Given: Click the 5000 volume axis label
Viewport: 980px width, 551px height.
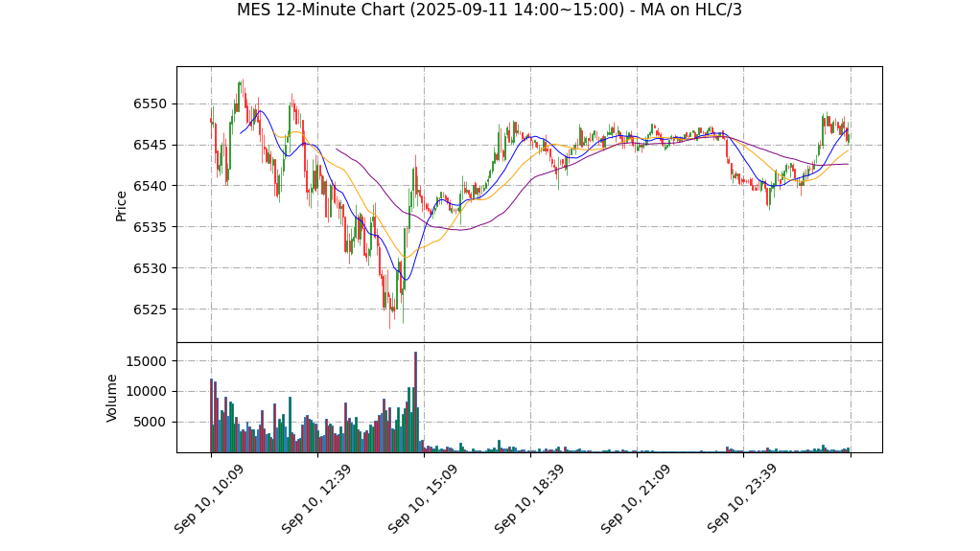Looking at the screenshot, I should (x=150, y=423).
